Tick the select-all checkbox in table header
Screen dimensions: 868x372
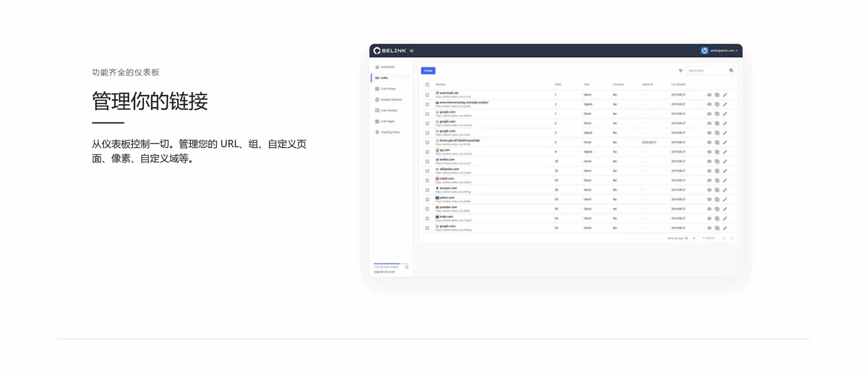(x=427, y=84)
